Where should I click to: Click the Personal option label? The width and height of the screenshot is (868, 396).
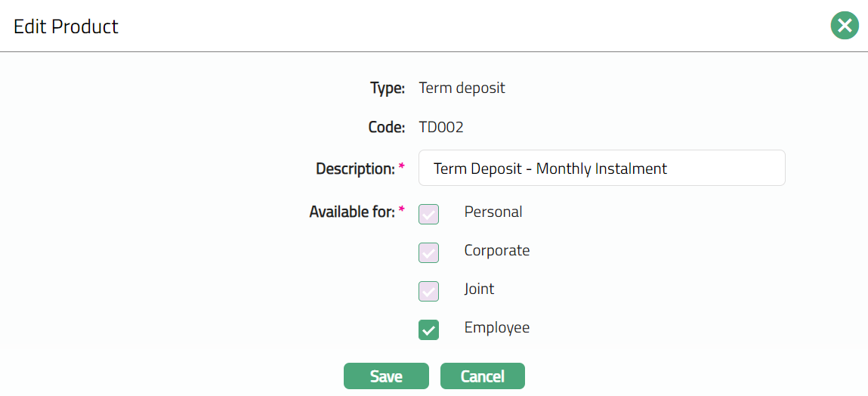point(493,212)
